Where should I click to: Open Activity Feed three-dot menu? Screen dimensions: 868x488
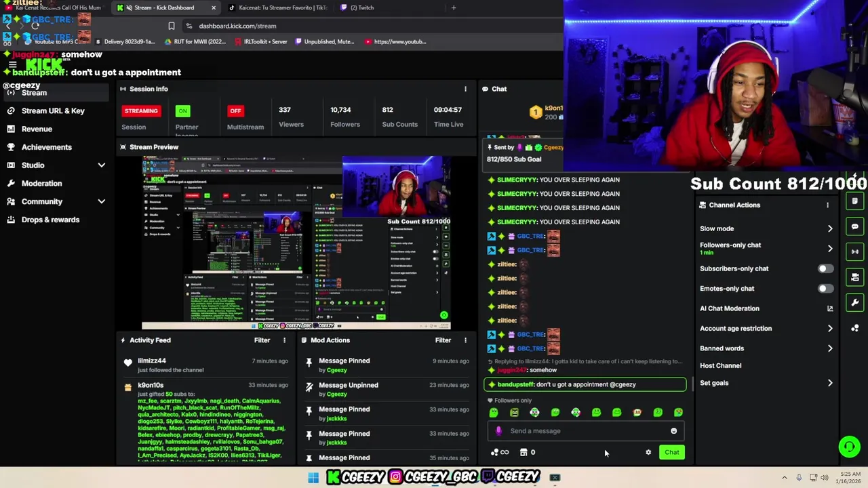284,340
